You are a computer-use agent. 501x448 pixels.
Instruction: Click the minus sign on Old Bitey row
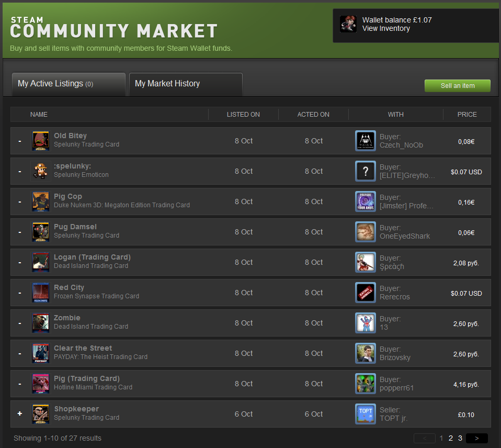coord(20,141)
